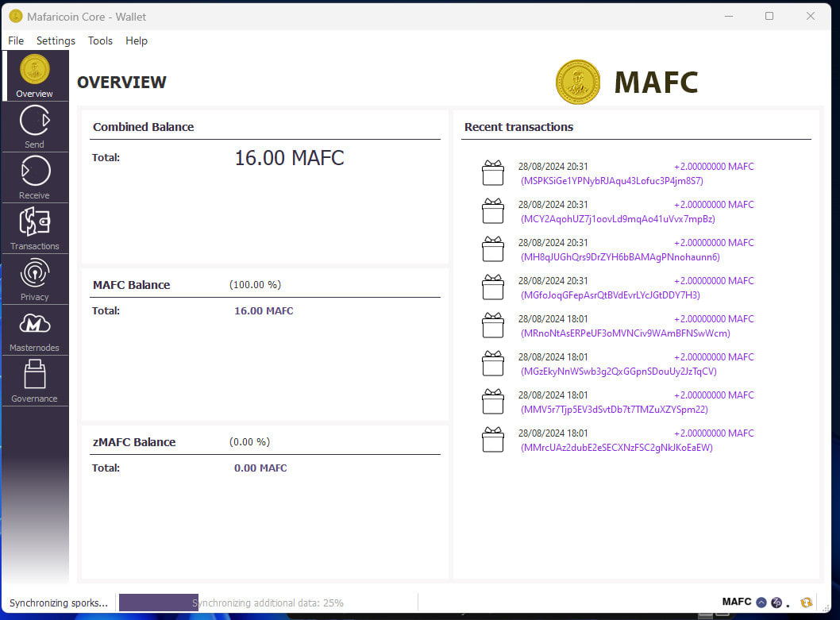Click the +2.00000000 MAFC amount on the bottom transaction
Screen dimensions: 840x620
(712, 433)
